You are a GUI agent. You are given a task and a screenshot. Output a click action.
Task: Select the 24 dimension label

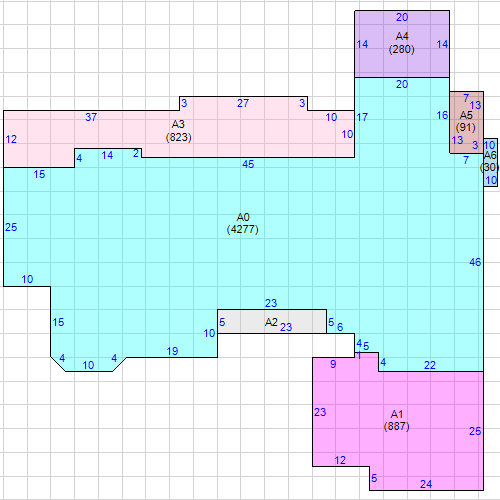point(426,484)
